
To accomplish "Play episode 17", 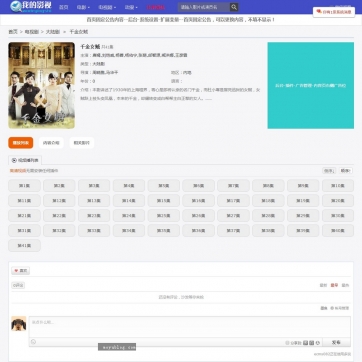I will pos(233,201).
